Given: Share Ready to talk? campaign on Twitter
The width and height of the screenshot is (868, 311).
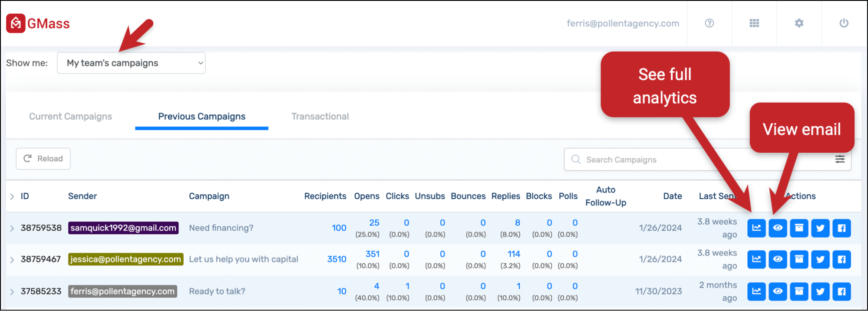Looking at the screenshot, I should click(x=820, y=291).
